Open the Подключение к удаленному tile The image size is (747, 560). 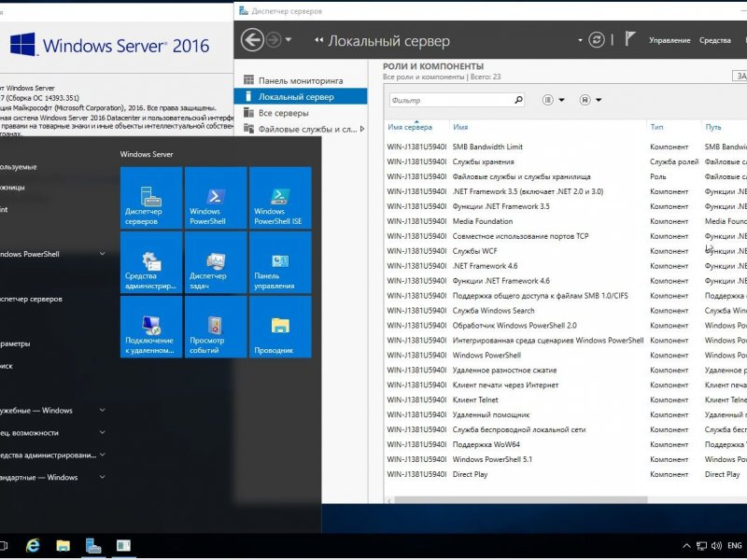[x=151, y=327]
